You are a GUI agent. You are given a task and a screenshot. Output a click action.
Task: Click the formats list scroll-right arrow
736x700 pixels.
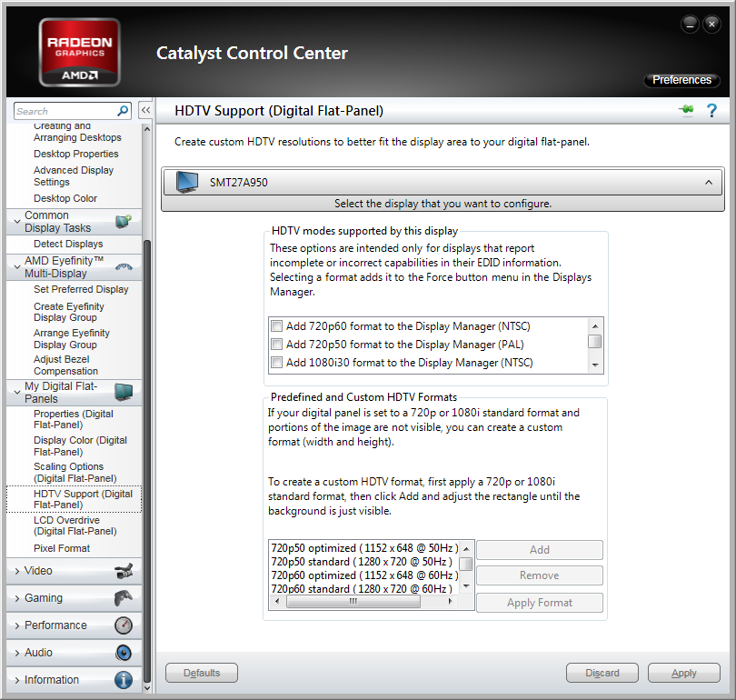click(x=450, y=602)
